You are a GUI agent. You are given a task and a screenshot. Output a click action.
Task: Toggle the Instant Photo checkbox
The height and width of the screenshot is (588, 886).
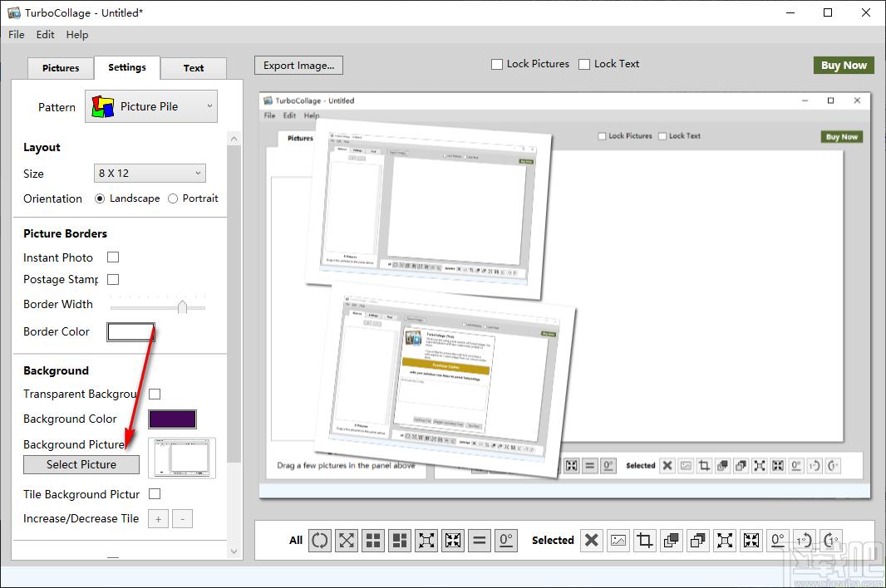point(113,257)
